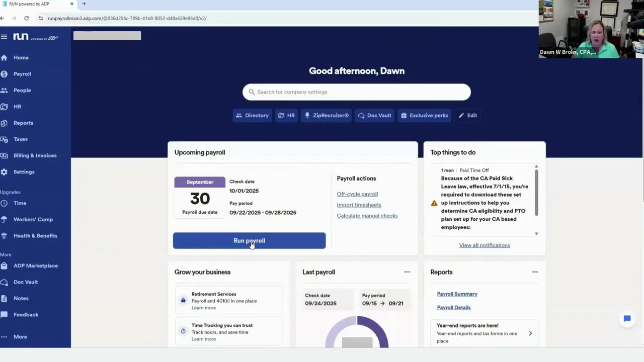This screenshot has height=362, width=644.
Task: Click the browser back arrow
Action: 3,18
